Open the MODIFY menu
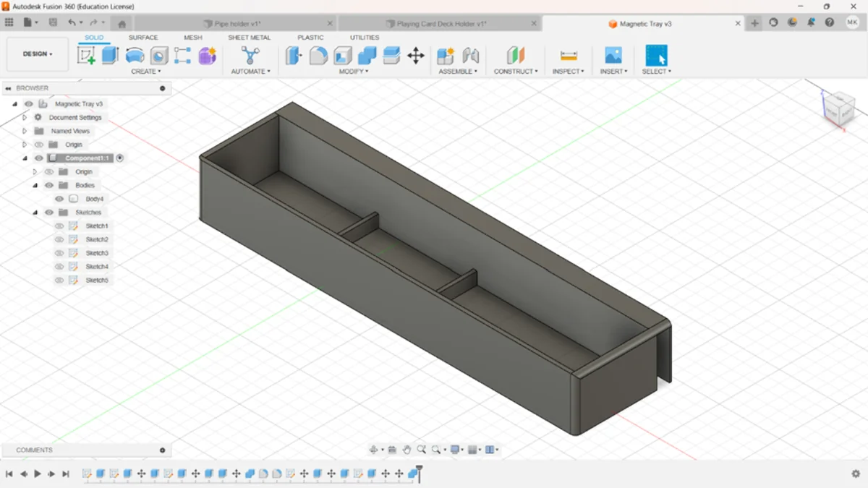The height and width of the screenshot is (488, 868). pyautogui.click(x=354, y=72)
